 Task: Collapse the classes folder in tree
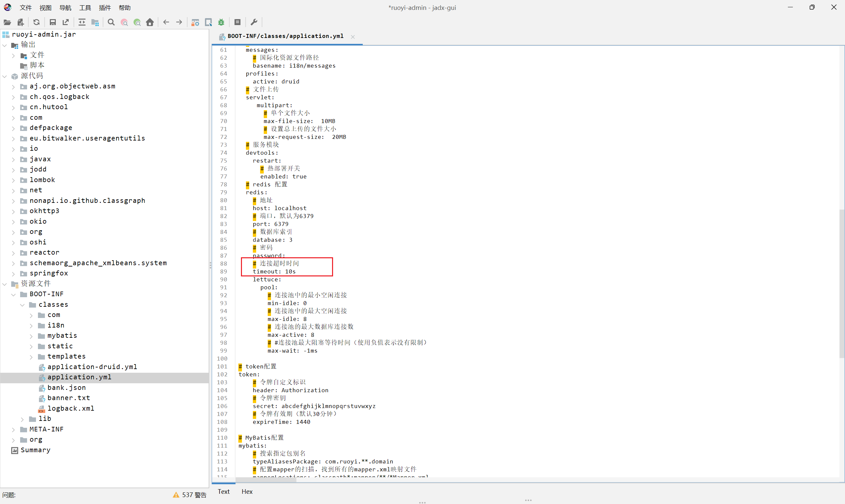pyautogui.click(x=22, y=305)
